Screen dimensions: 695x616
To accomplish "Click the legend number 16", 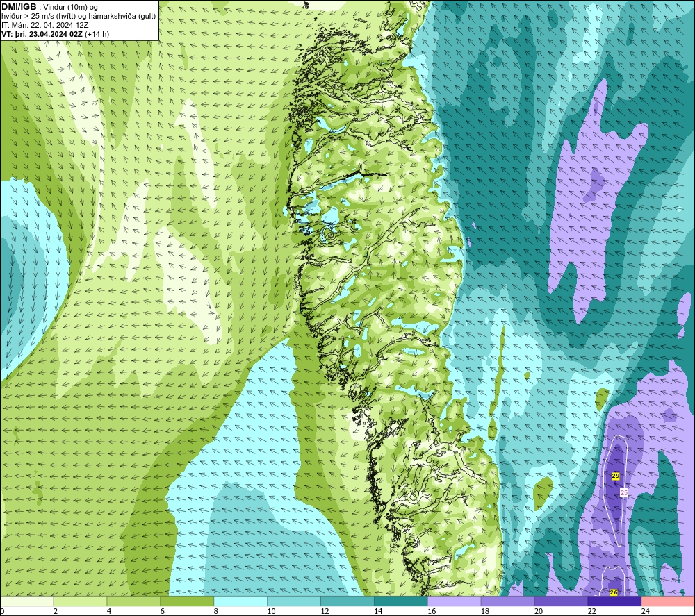I will [432, 611].
